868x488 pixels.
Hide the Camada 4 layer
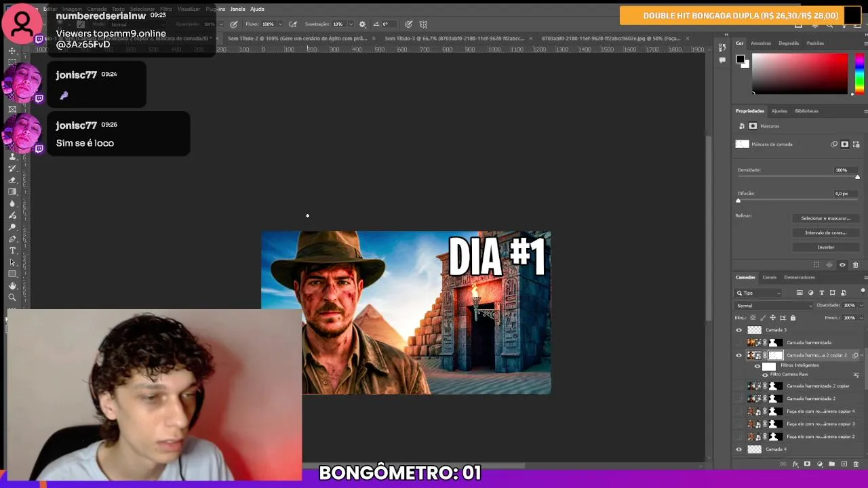[739, 449]
